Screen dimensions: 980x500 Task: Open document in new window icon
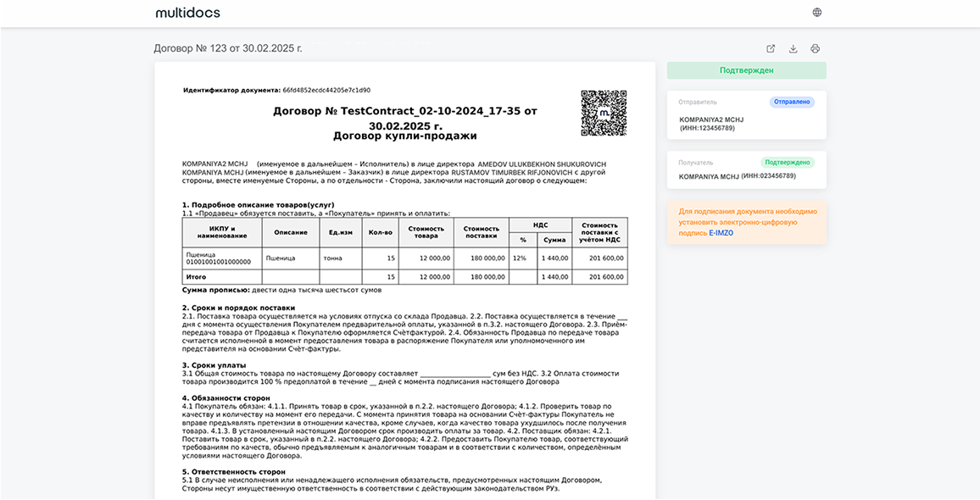coord(771,49)
